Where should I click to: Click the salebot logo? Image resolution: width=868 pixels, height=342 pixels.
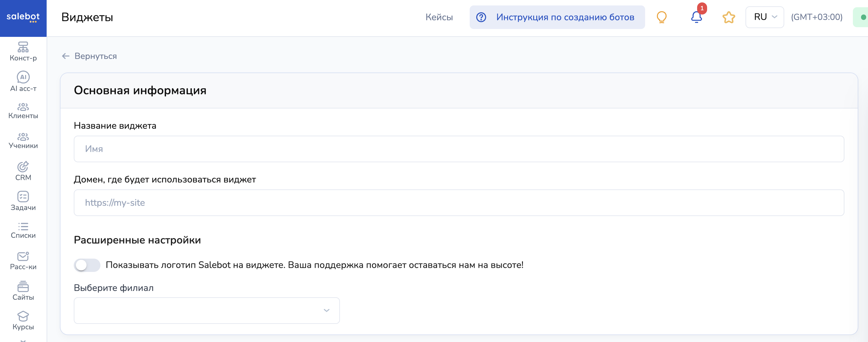pyautogui.click(x=23, y=17)
